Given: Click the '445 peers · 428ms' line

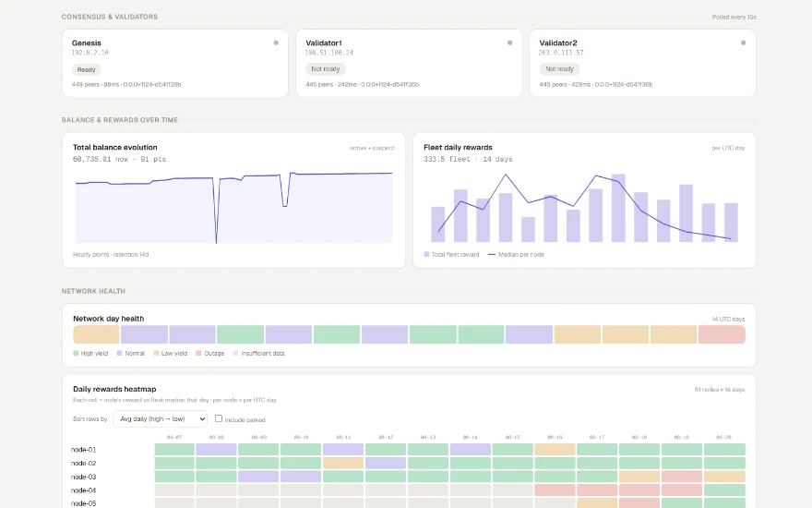Looking at the screenshot, I should pyautogui.click(x=595, y=84).
